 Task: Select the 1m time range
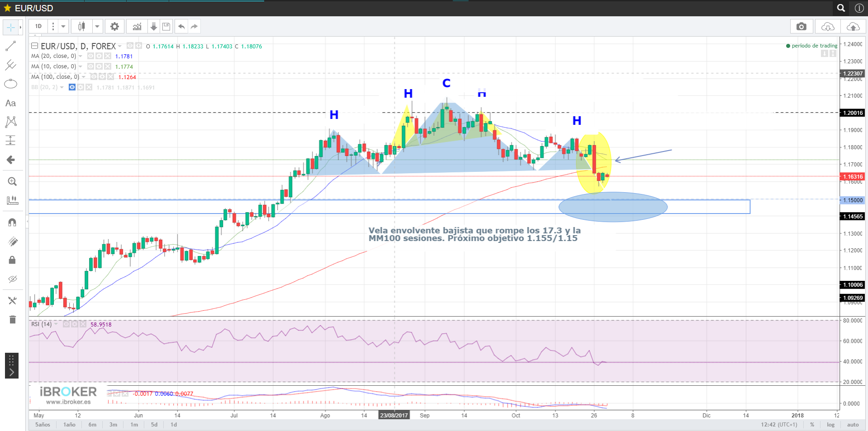134,425
